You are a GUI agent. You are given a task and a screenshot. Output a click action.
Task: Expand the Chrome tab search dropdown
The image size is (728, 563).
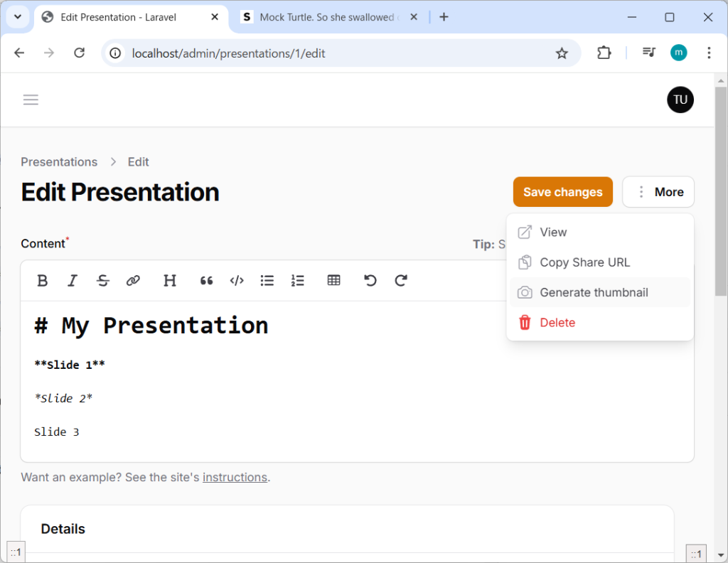pyautogui.click(x=18, y=17)
